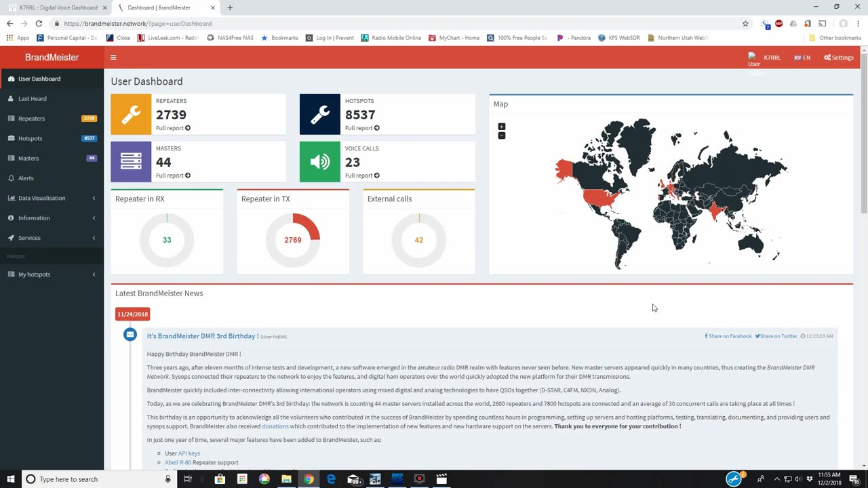This screenshot has width=868, height=488.
Task: Select the Dashboard | BrandMeister browser tab
Action: (166, 7)
